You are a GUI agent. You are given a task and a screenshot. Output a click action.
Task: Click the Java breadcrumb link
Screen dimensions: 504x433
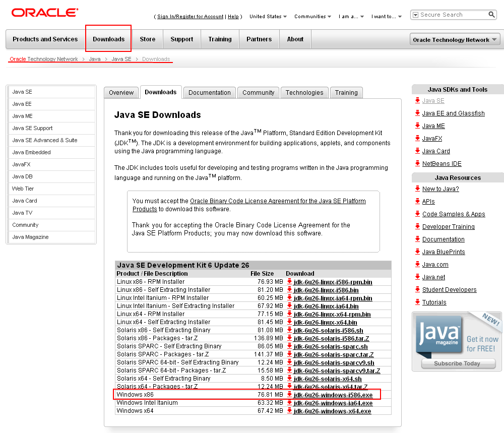95,59
